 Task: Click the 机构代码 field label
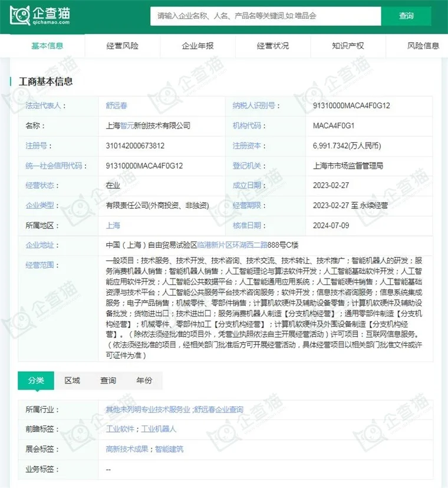point(247,126)
